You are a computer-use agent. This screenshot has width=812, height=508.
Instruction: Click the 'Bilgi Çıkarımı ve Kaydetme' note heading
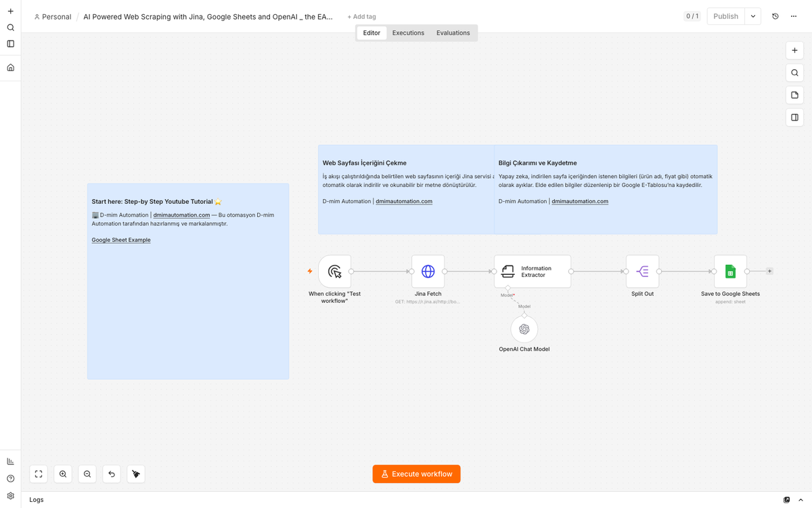(x=538, y=163)
